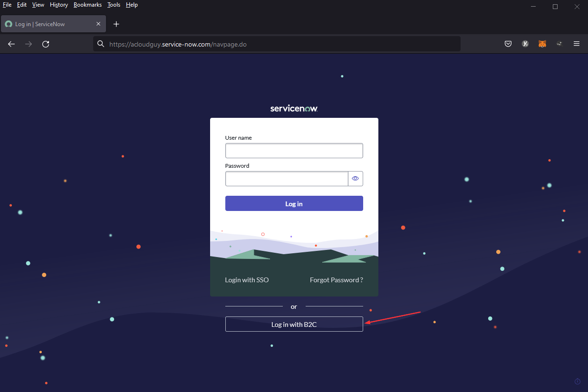This screenshot has height=392, width=588.
Task: Reload the current page
Action: coord(46,44)
